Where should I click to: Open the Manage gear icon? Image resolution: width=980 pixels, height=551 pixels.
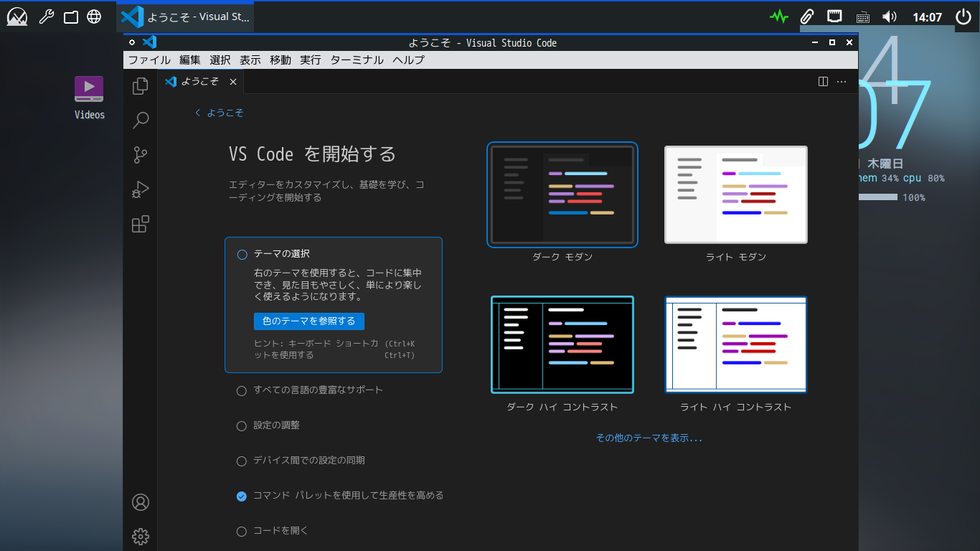pos(141,536)
